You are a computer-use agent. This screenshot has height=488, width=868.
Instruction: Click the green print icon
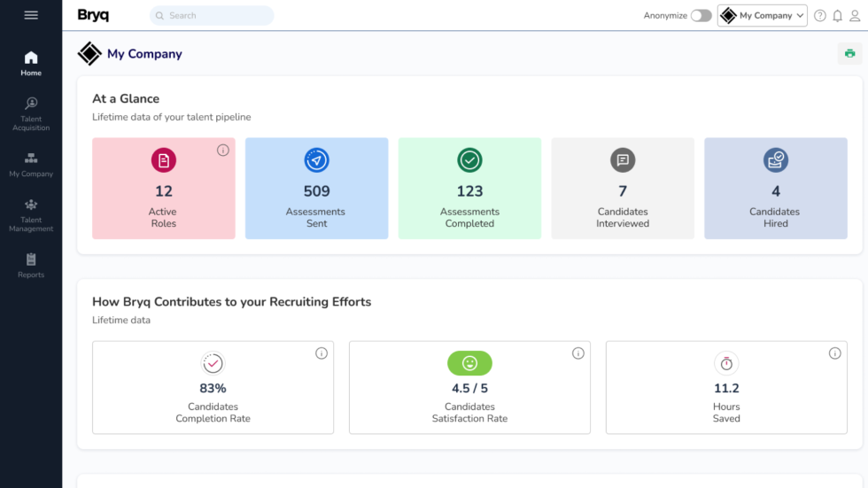tap(849, 53)
